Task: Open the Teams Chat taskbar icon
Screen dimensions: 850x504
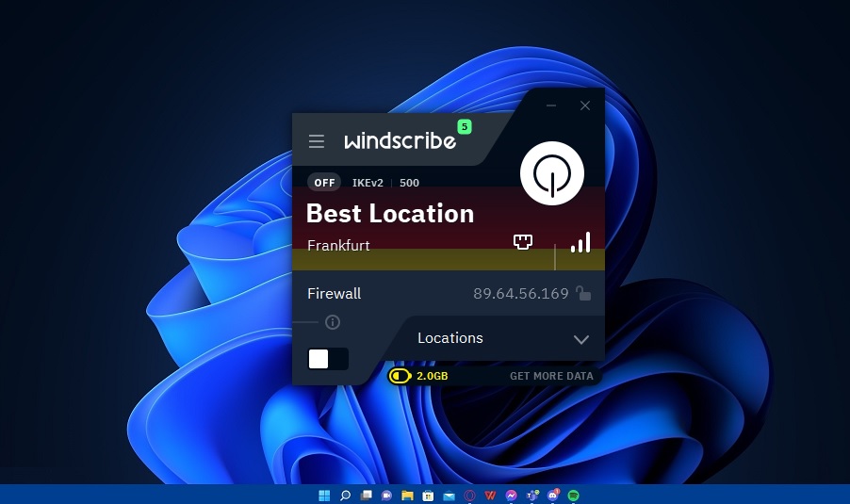Action: [x=386, y=496]
